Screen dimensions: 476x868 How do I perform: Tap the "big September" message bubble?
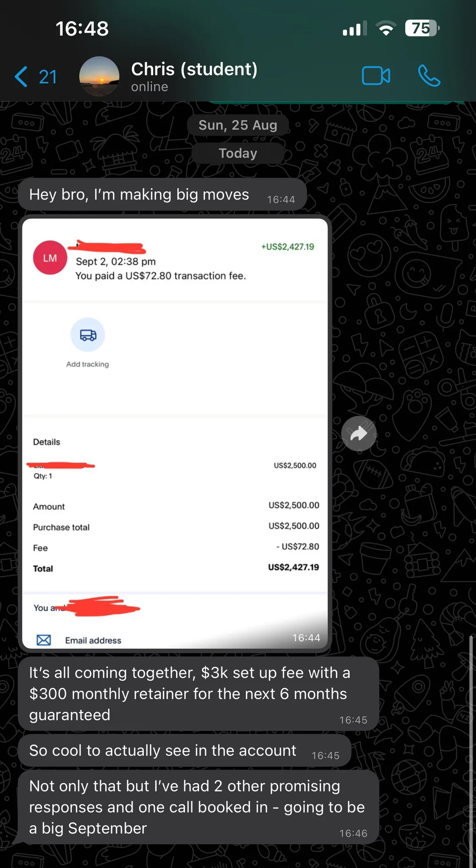(x=199, y=807)
